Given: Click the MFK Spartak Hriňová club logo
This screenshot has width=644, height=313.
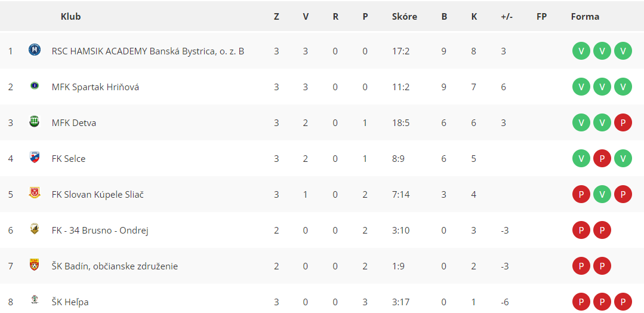Looking at the screenshot, I should (x=35, y=85).
